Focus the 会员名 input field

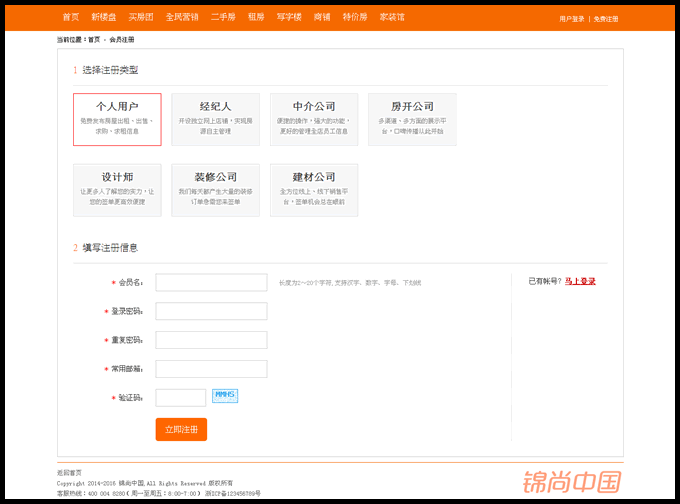[x=211, y=282]
